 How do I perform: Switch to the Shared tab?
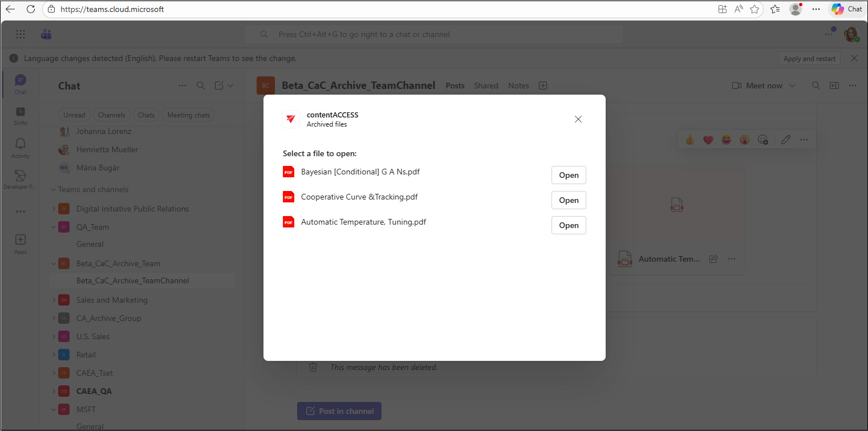tap(486, 86)
